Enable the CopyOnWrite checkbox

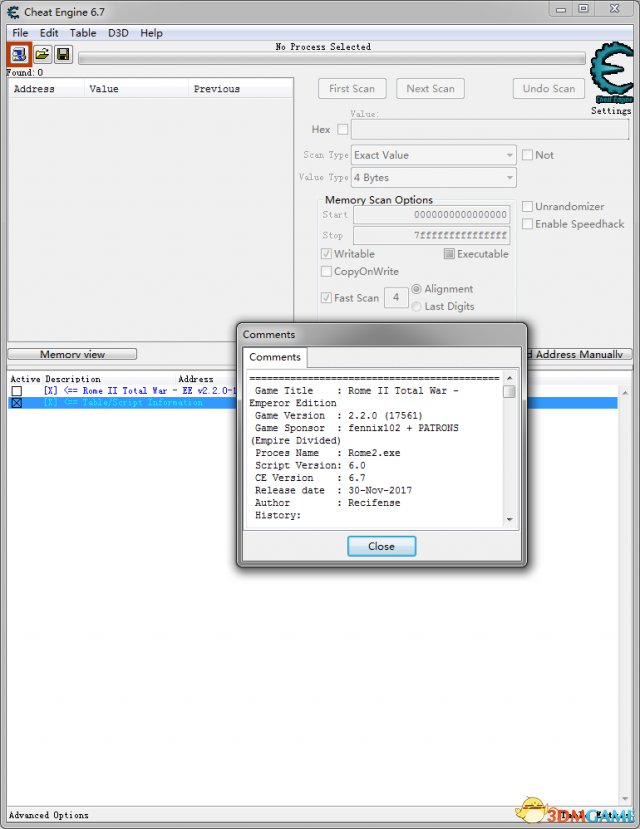[326, 271]
